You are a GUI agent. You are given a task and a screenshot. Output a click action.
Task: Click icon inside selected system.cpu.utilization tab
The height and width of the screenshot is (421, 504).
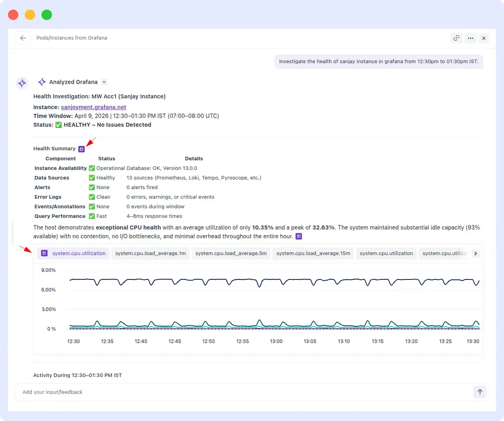coord(45,253)
